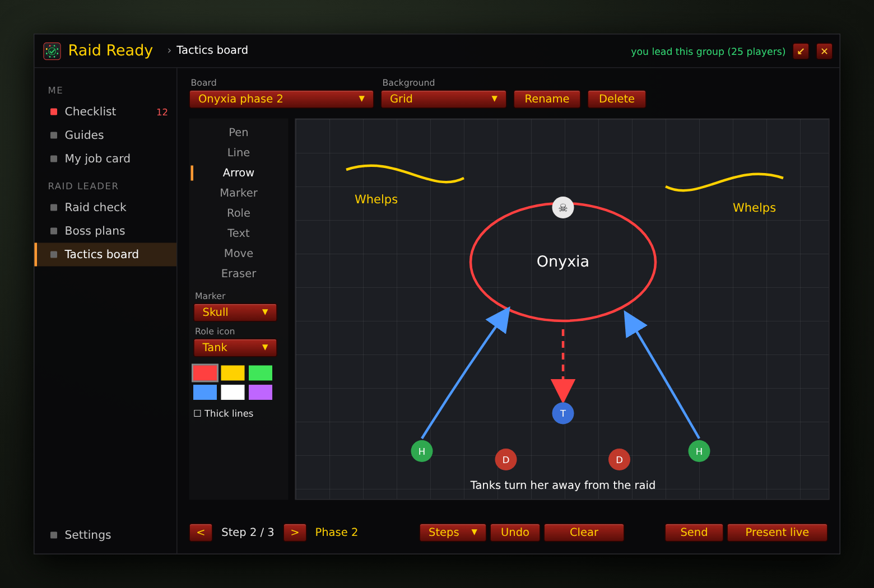Pick the green color swatch
This screenshot has height=588, width=874.
click(261, 373)
